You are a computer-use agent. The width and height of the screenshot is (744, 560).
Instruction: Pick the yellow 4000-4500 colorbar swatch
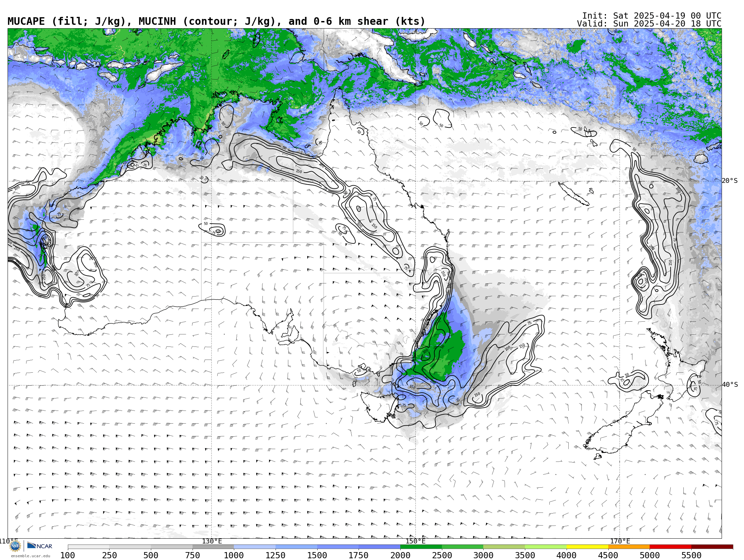[x=587, y=547]
